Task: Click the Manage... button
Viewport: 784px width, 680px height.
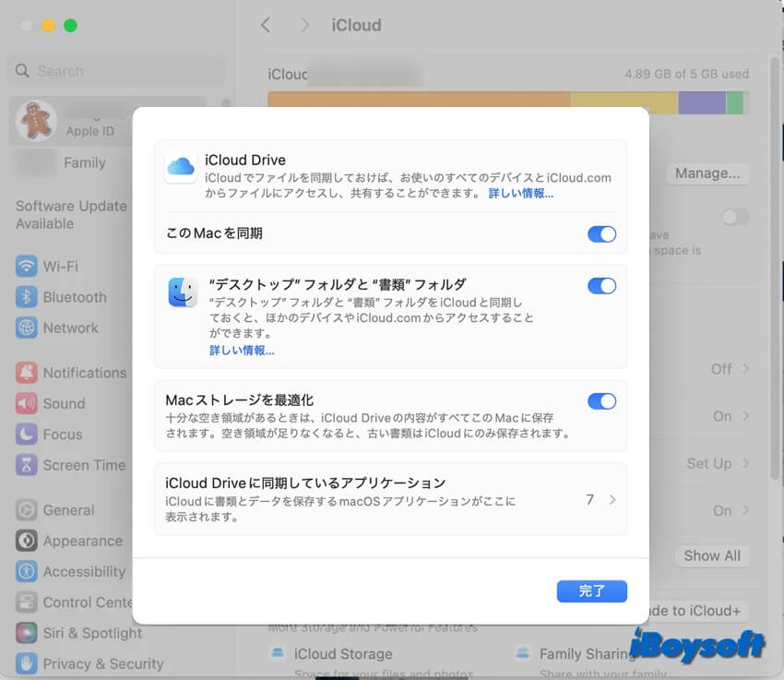Action: pyautogui.click(x=707, y=173)
